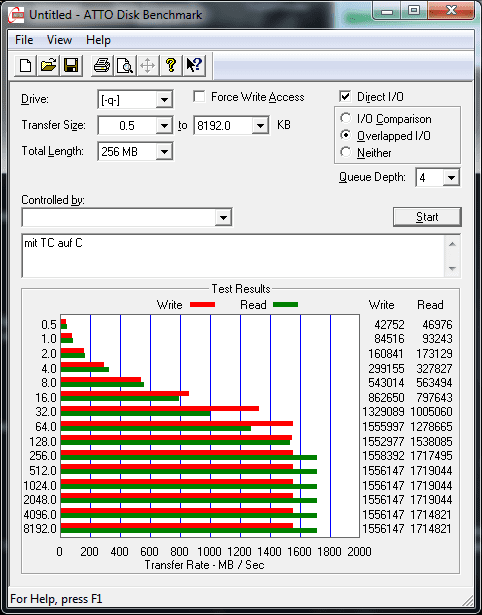Image resolution: width=482 pixels, height=615 pixels.
Task: Open Print Preview toolbar icon
Action: (125, 66)
